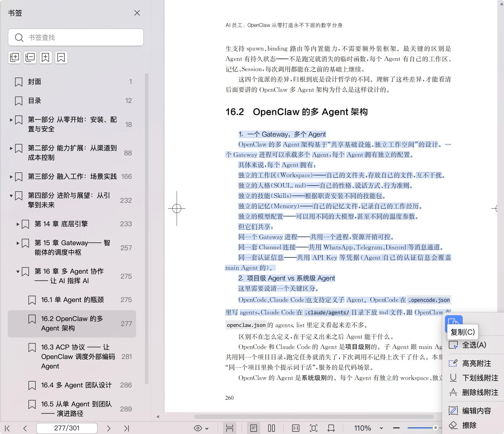Set actual size view icon

(296, 428)
